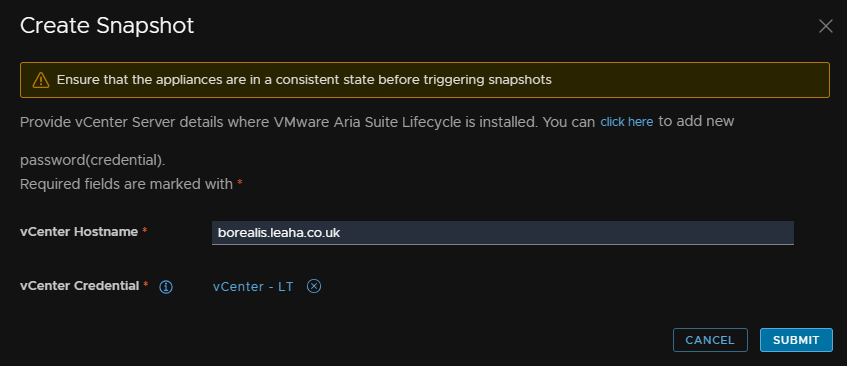Click the vCenter Hostname label

(79, 232)
